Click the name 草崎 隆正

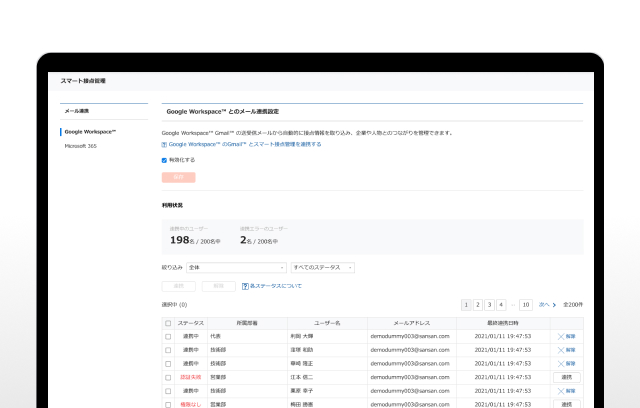(x=302, y=364)
